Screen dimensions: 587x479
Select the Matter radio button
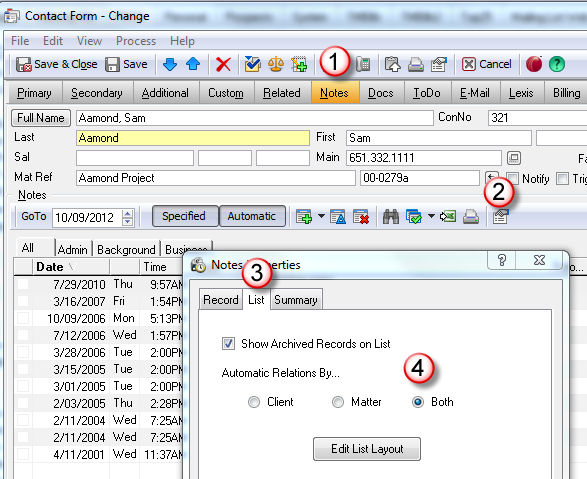coord(338,402)
